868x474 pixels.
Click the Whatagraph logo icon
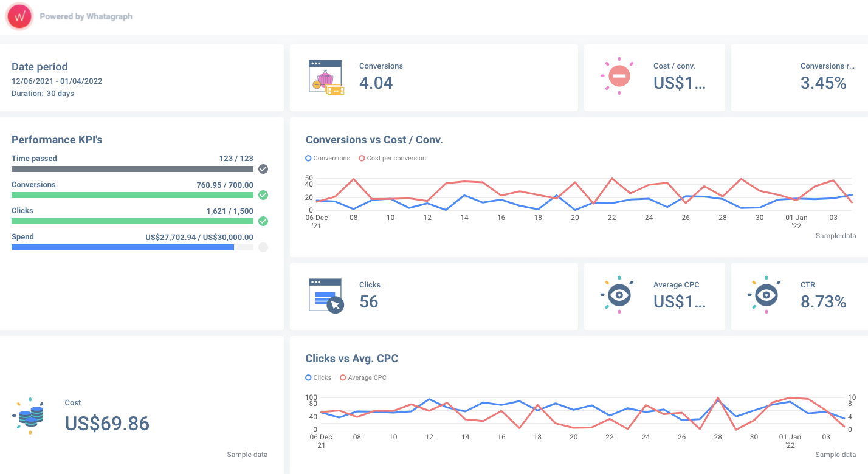[x=19, y=16]
